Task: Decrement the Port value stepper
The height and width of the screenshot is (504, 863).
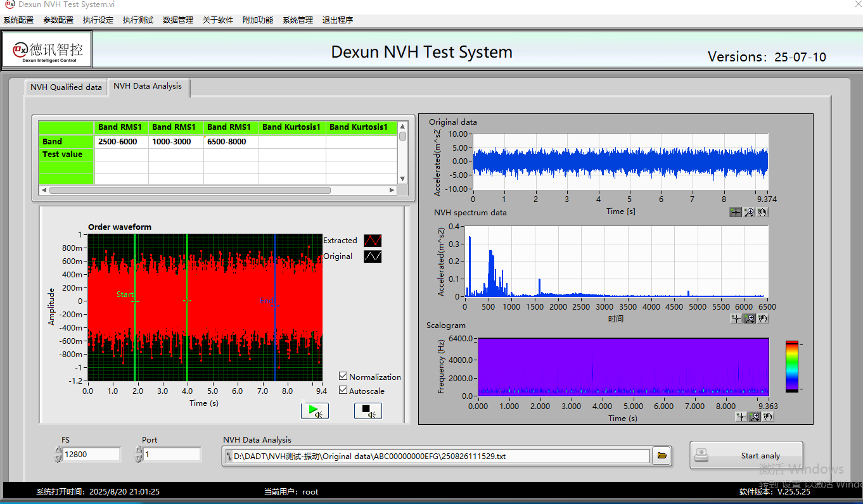Action: point(139,458)
